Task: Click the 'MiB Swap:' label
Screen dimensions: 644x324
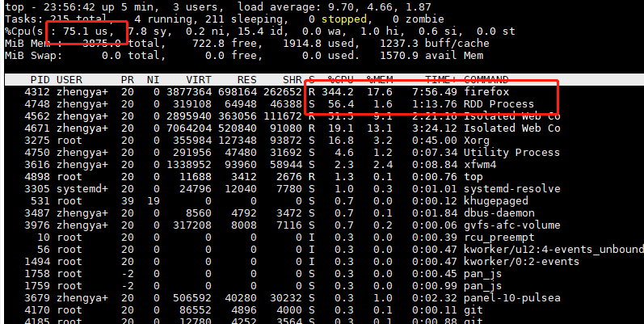Action: click(x=34, y=56)
